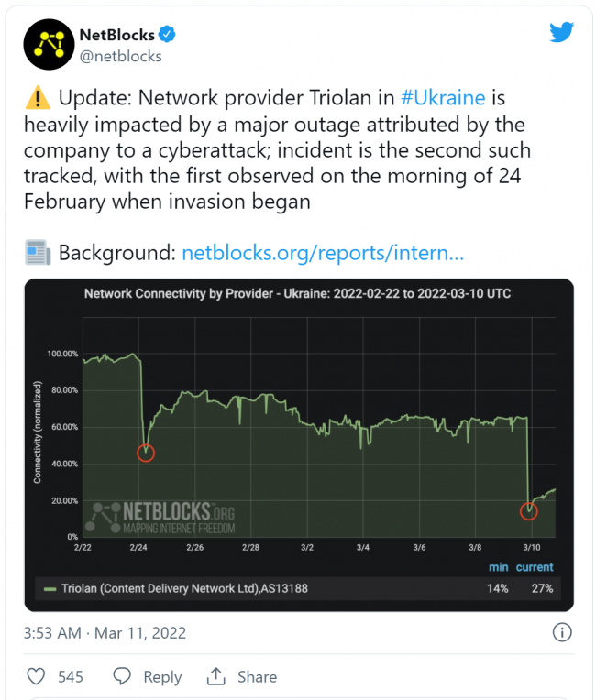Click the blue verified badge
This screenshot has height=700, width=596.
[167, 35]
